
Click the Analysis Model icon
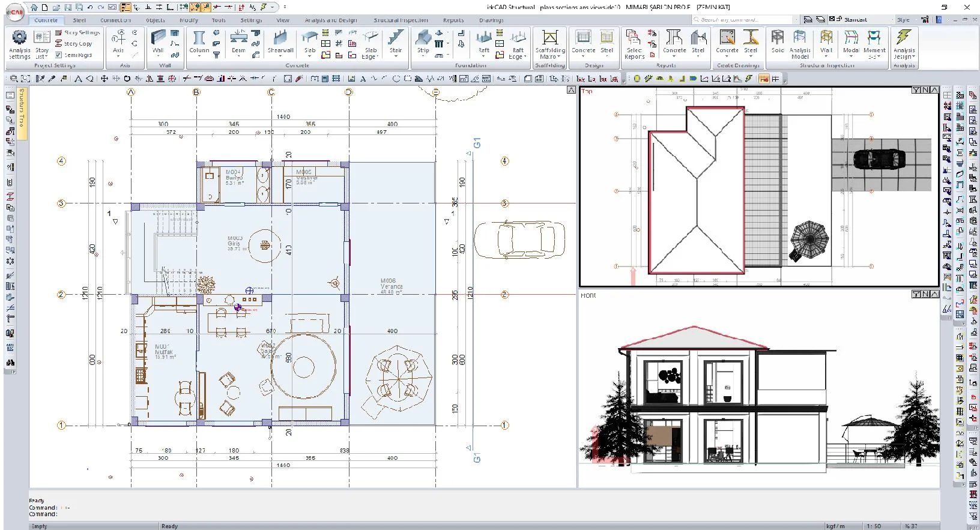[800, 44]
